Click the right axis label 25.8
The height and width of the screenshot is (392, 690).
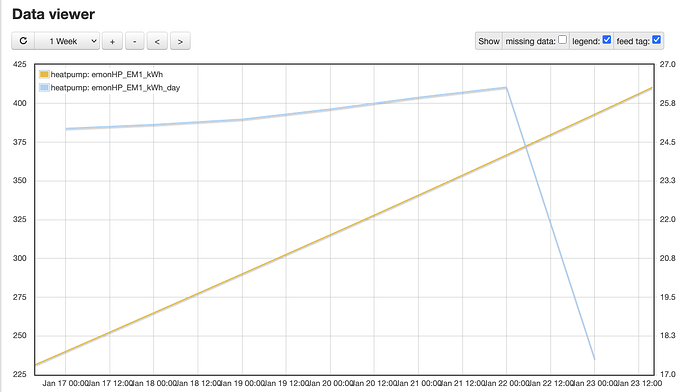pos(667,103)
